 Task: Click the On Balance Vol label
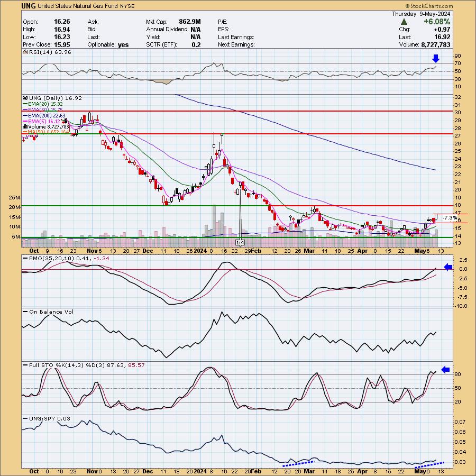click(x=51, y=312)
